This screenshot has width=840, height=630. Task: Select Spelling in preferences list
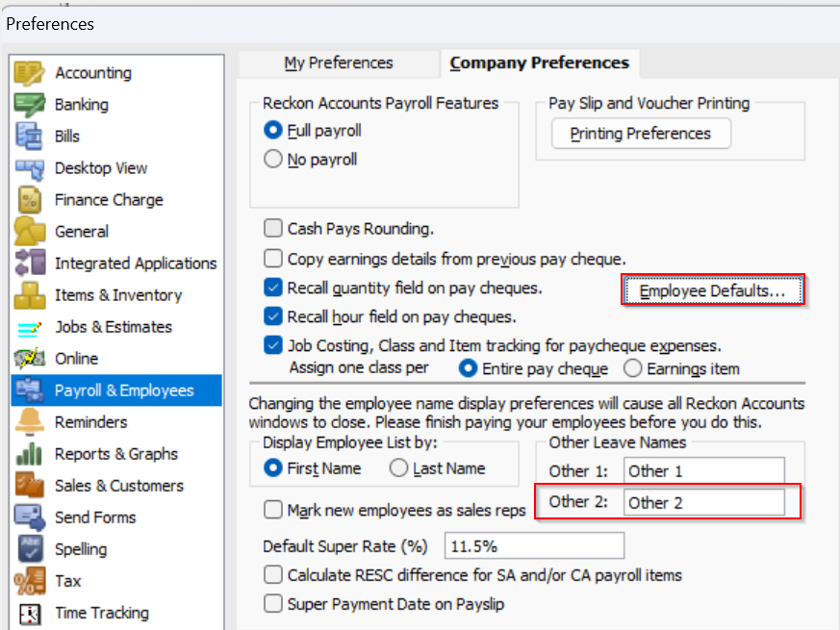[81, 549]
